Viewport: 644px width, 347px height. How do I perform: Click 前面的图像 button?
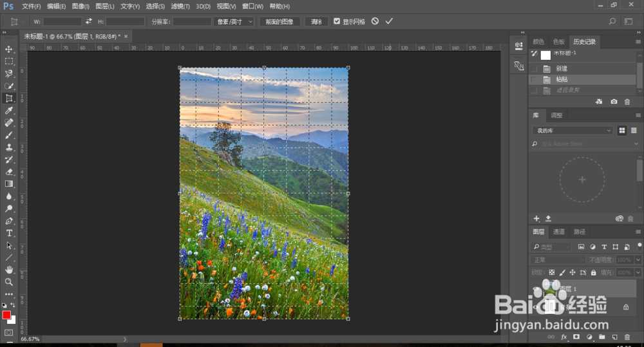coord(279,21)
